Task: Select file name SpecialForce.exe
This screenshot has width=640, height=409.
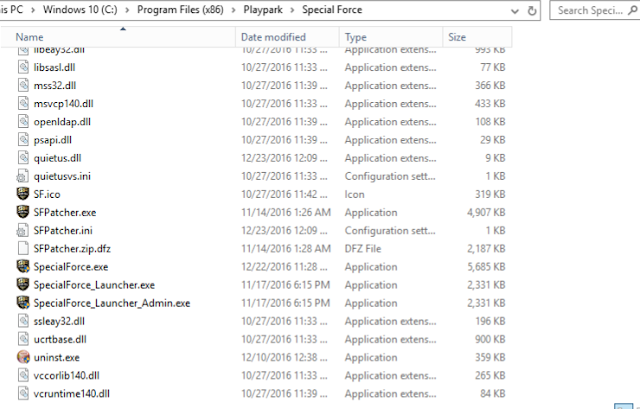Action: (71, 267)
